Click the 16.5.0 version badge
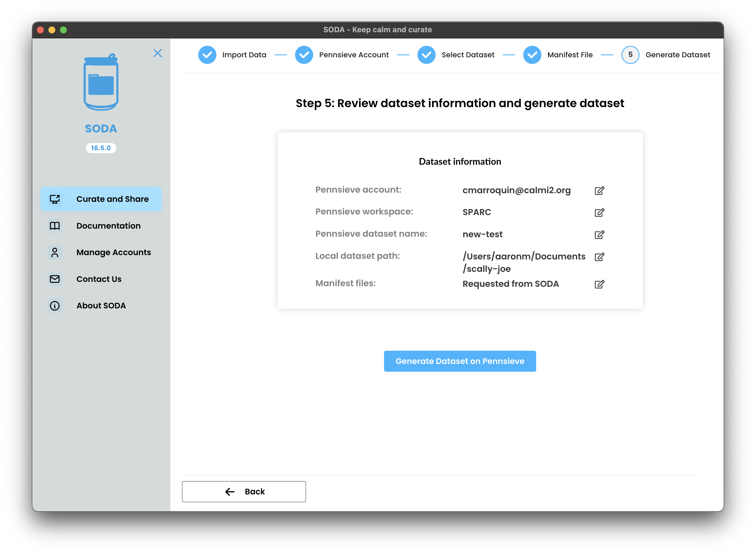Screen dimensions: 756x554 (x=101, y=148)
